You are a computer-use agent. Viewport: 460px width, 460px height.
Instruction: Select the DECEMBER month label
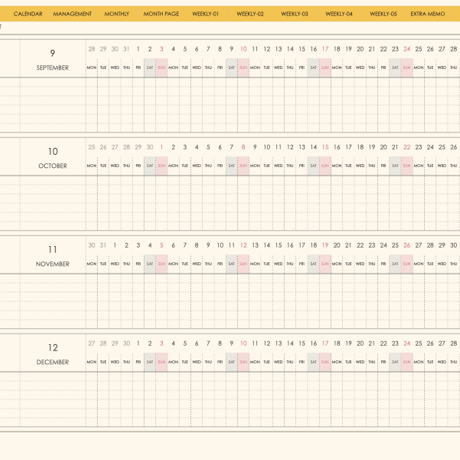53,362
